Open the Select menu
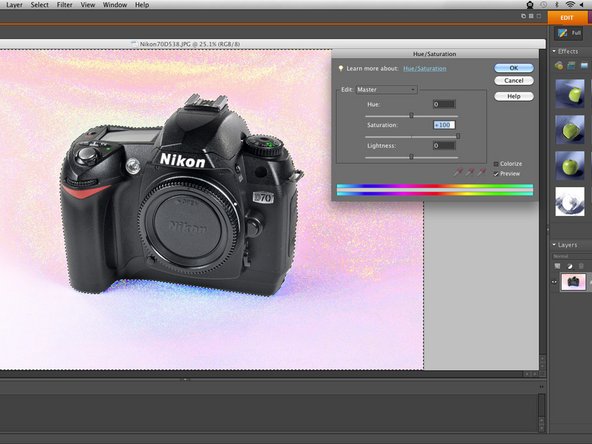The height and width of the screenshot is (444, 592). [x=39, y=5]
